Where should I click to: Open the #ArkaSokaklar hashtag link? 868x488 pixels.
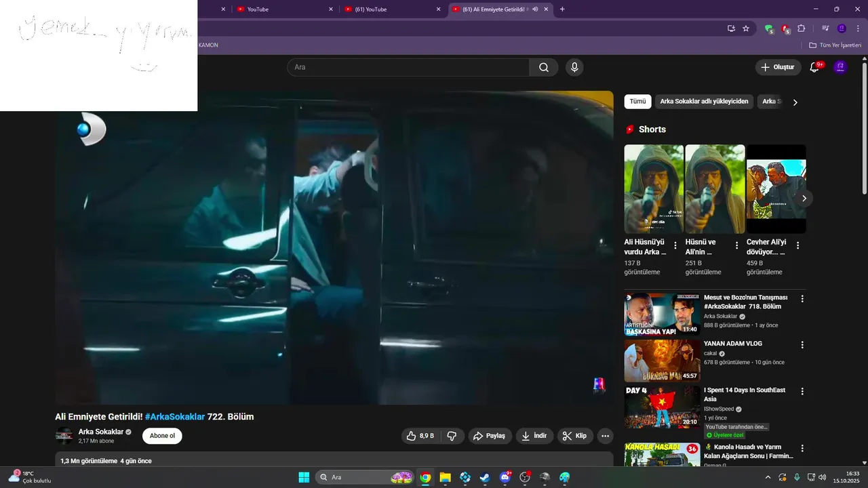[x=174, y=417]
